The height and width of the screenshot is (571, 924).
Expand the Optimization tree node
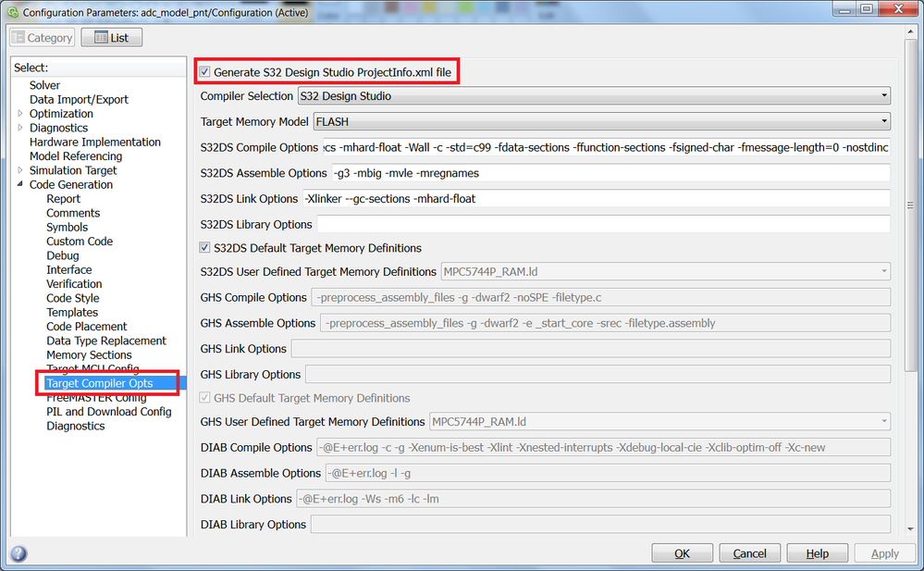[20, 113]
